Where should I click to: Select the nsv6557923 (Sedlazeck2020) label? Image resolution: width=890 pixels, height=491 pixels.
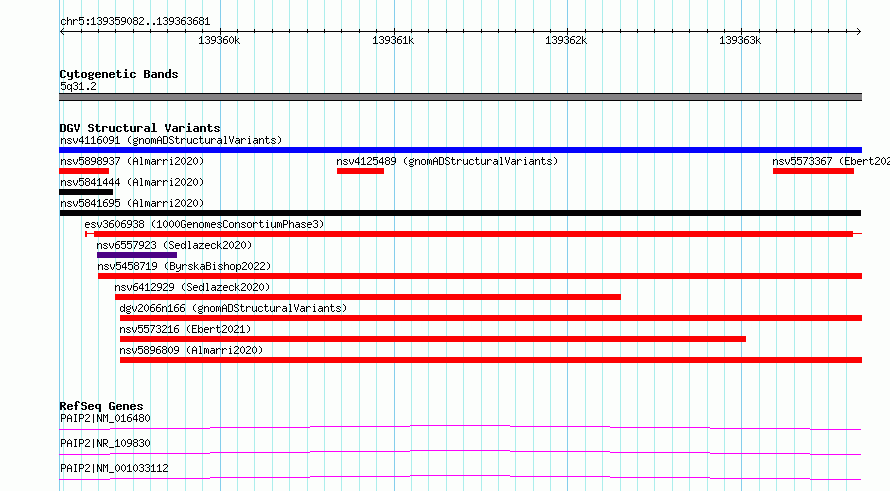174,245
